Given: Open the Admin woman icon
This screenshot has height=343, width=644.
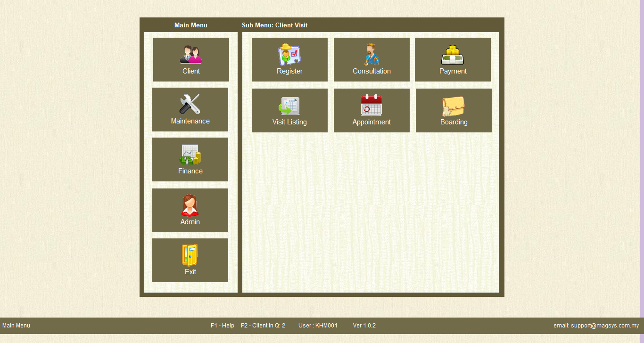Looking at the screenshot, I should pyautogui.click(x=190, y=205).
